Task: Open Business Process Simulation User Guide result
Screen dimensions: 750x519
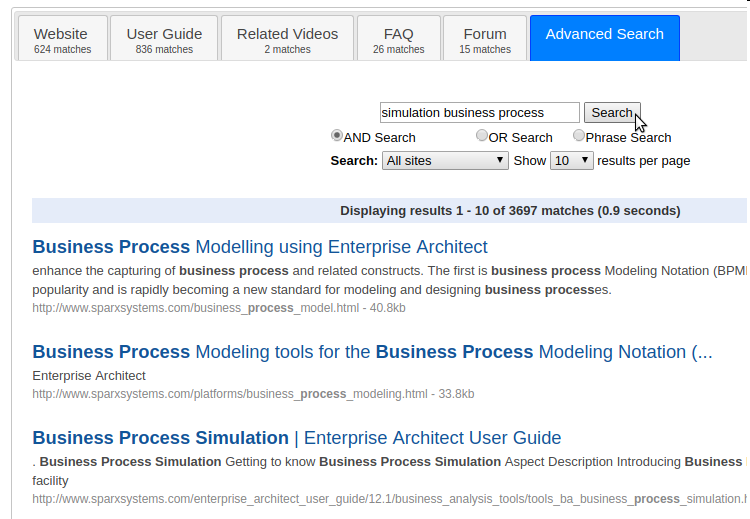Action: coord(296,438)
